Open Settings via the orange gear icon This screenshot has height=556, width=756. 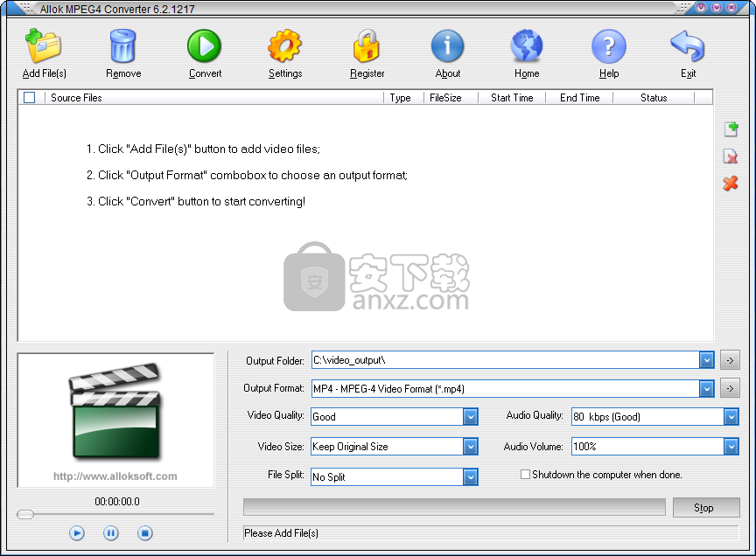click(x=284, y=46)
